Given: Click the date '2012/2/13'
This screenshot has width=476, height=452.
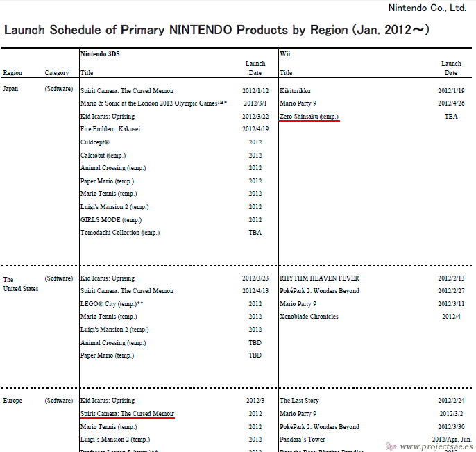Looking at the screenshot, I should pyautogui.click(x=451, y=278).
